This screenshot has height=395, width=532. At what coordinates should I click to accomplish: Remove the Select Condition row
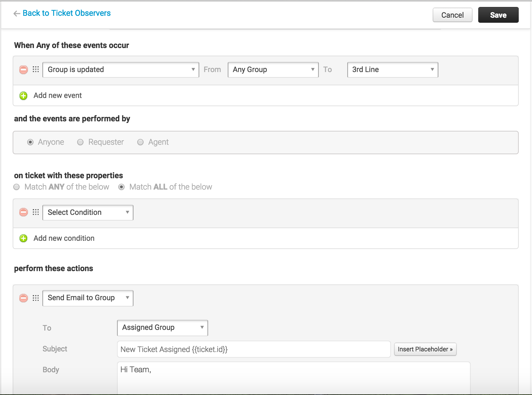click(23, 212)
